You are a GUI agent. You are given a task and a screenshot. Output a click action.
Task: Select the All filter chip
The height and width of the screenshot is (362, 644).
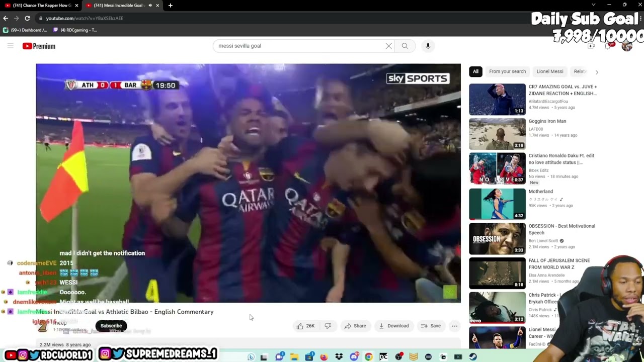coord(475,71)
